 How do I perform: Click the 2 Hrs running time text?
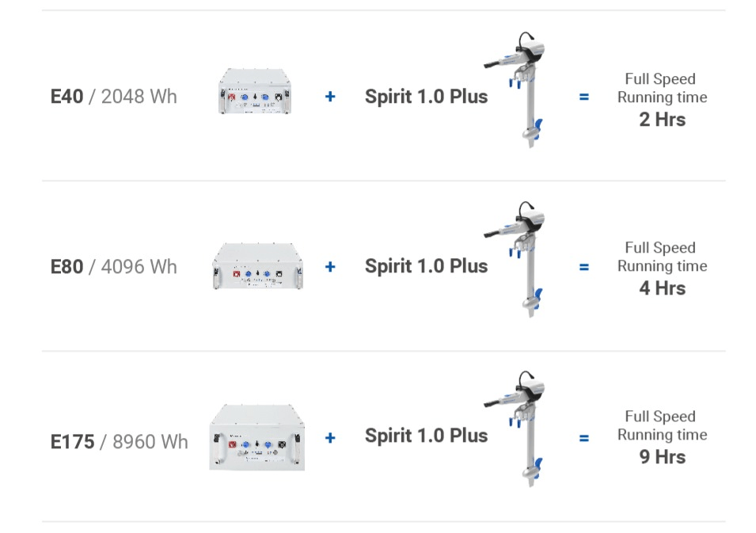662,120
